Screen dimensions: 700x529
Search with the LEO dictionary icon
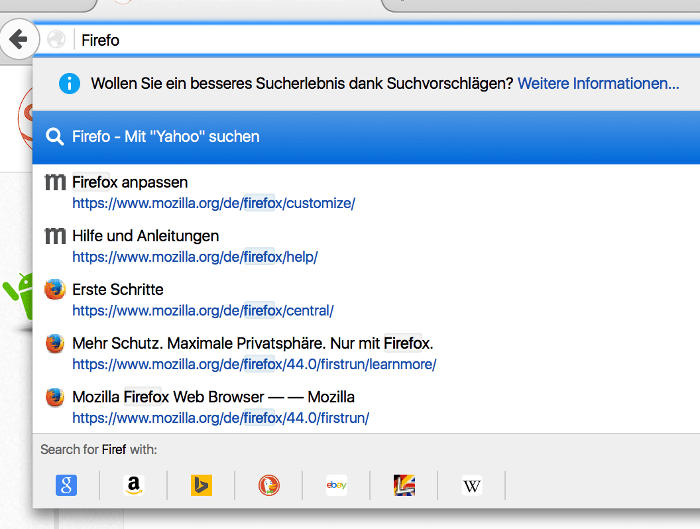tap(404, 486)
